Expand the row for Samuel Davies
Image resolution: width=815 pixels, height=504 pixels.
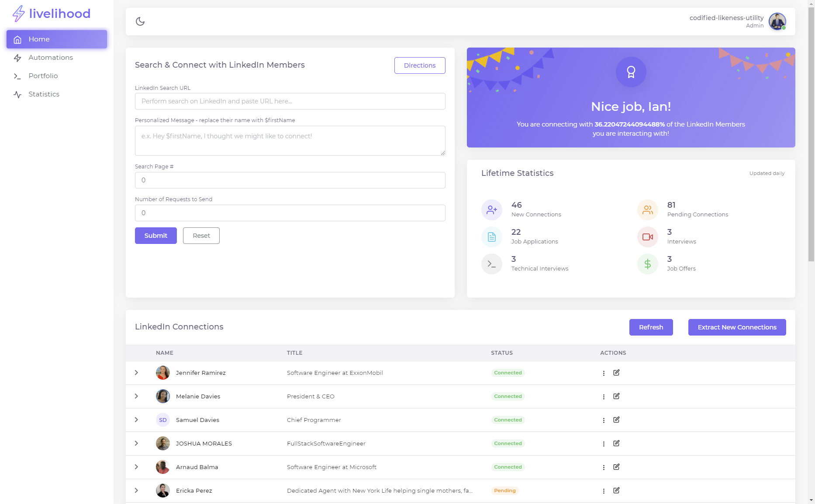(x=136, y=419)
